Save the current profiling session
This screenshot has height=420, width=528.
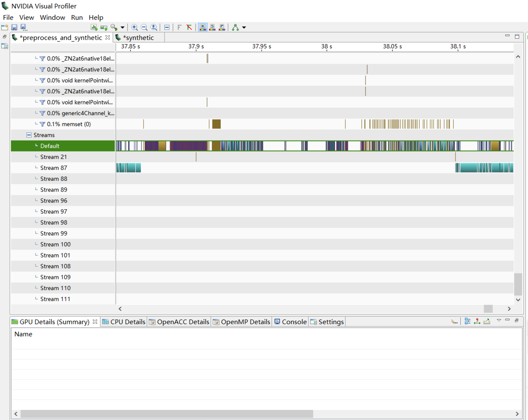point(14,27)
